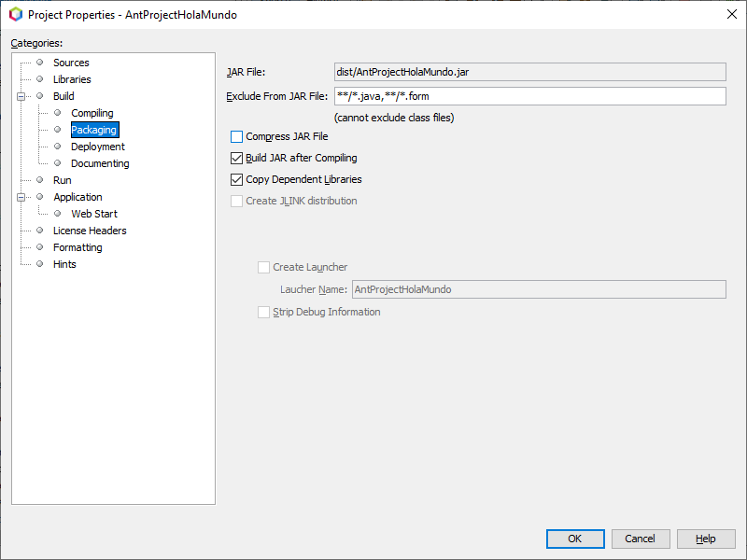Screen dimensions: 747x560
Task: Disable Copy Dependent Libraries option
Action: (236, 180)
